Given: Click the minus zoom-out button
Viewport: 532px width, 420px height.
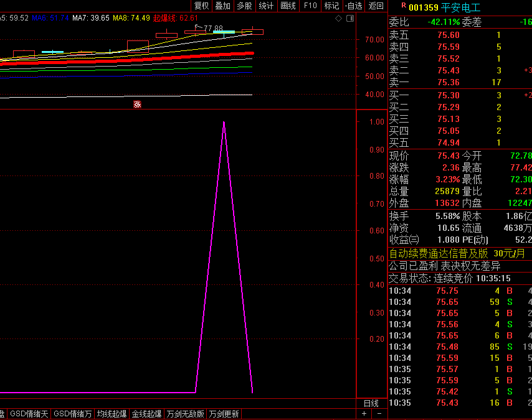Looking at the screenshot, I should coord(379,414).
